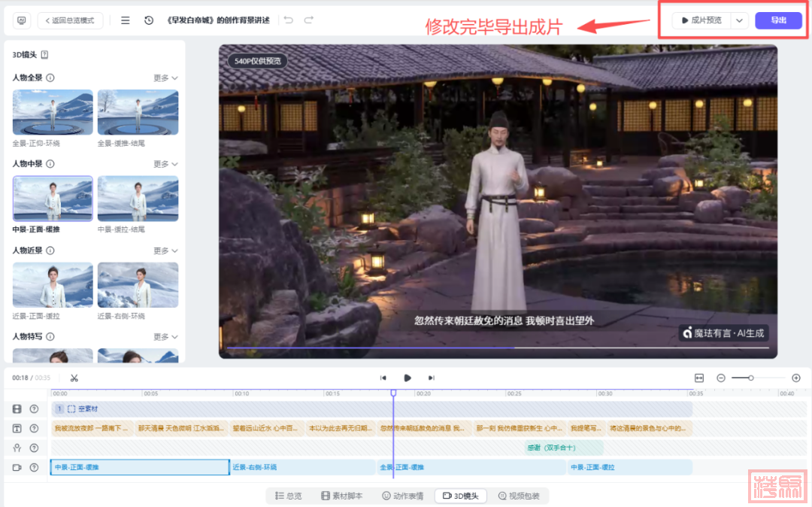The width and height of the screenshot is (812, 507).
Task: Click the scissors split tool icon
Action: (x=74, y=378)
